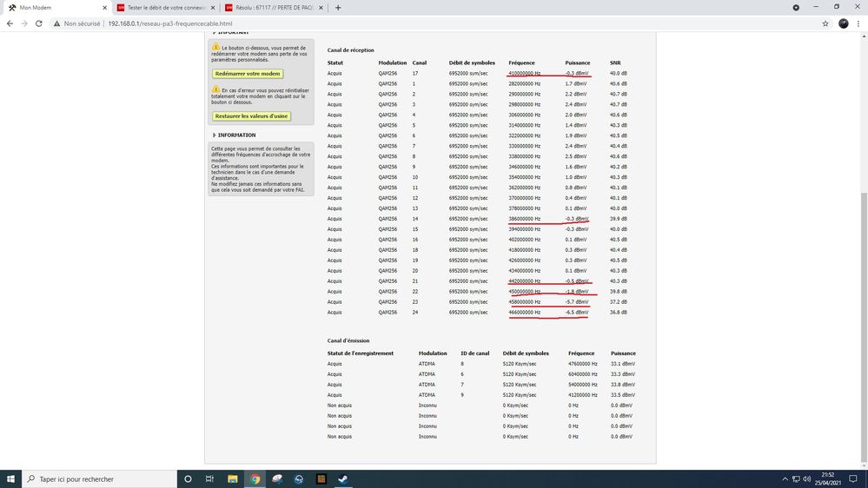Close the 'Mon Modem' tab
Viewport: 868px width, 488px height.
pyautogui.click(x=104, y=8)
